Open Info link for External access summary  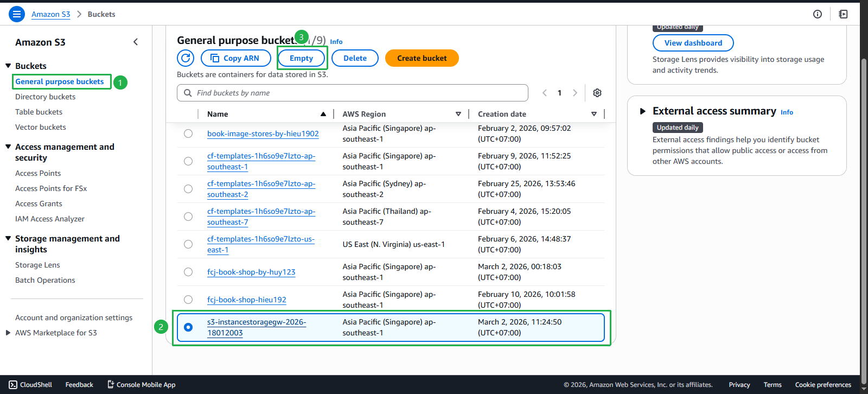tap(787, 112)
